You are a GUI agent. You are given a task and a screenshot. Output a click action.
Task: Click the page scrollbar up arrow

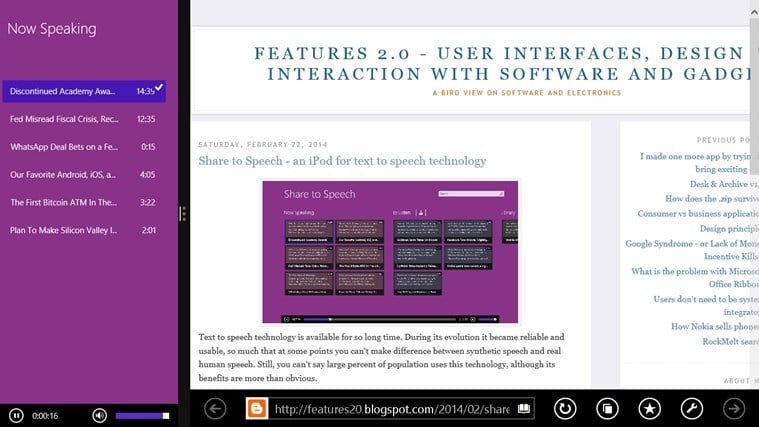[754, 12]
